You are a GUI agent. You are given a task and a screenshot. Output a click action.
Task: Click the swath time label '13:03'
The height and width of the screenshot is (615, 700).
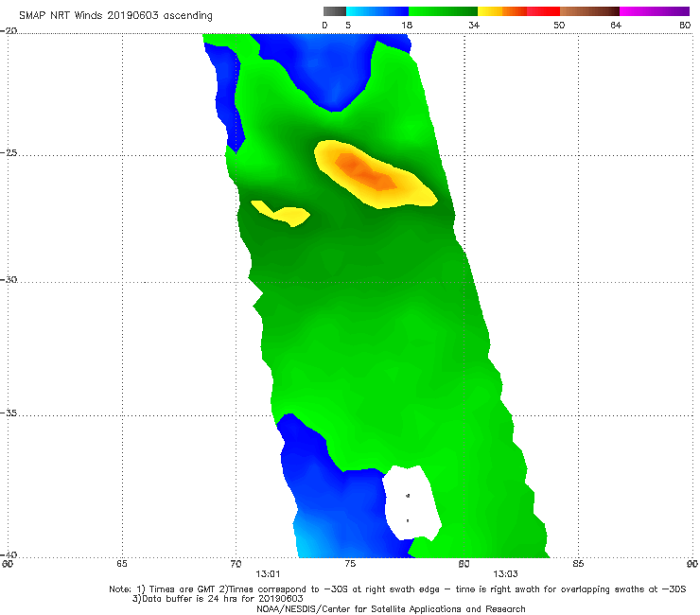[505, 574]
